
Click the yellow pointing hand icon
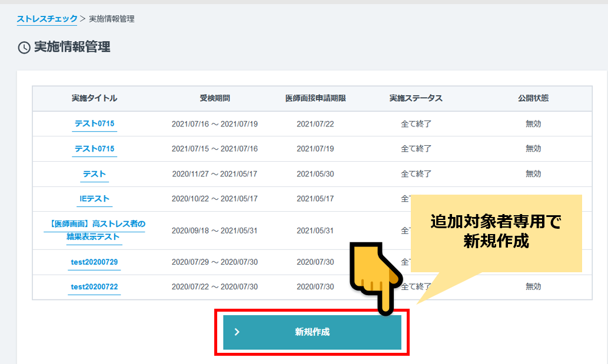[375, 276]
